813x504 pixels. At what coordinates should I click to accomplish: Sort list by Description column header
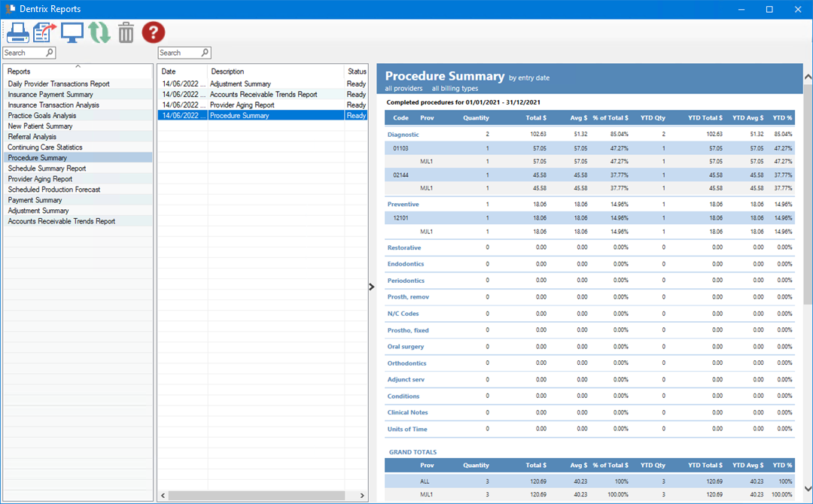(227, 71)
